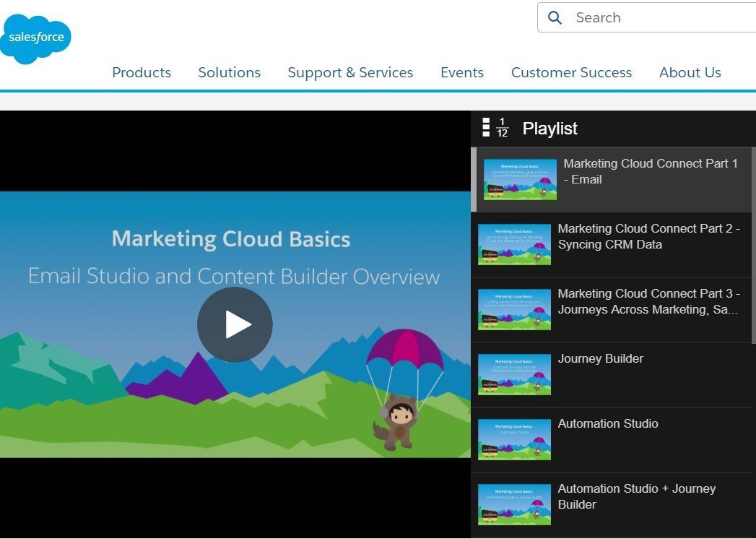The width and height of the screenshot is (756, 539).
Task: Open the About Us menu
Action: tap(690, 72)
